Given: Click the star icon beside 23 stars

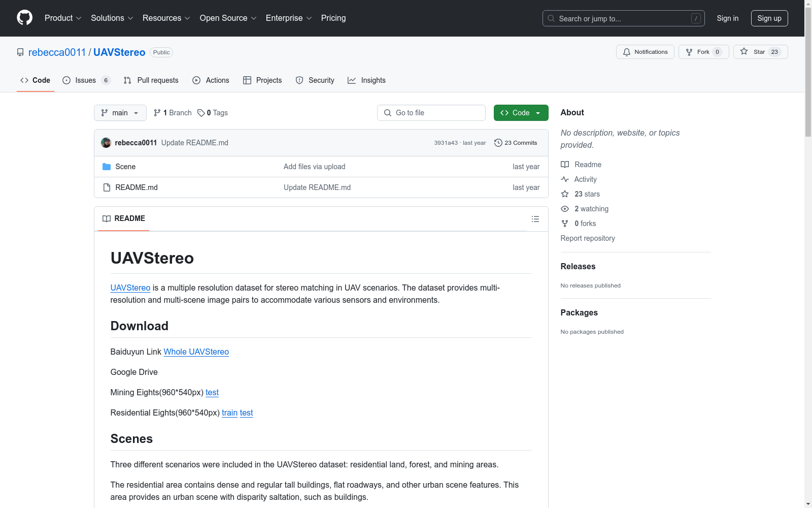Looking at the screenshot, I should point(565,194).
